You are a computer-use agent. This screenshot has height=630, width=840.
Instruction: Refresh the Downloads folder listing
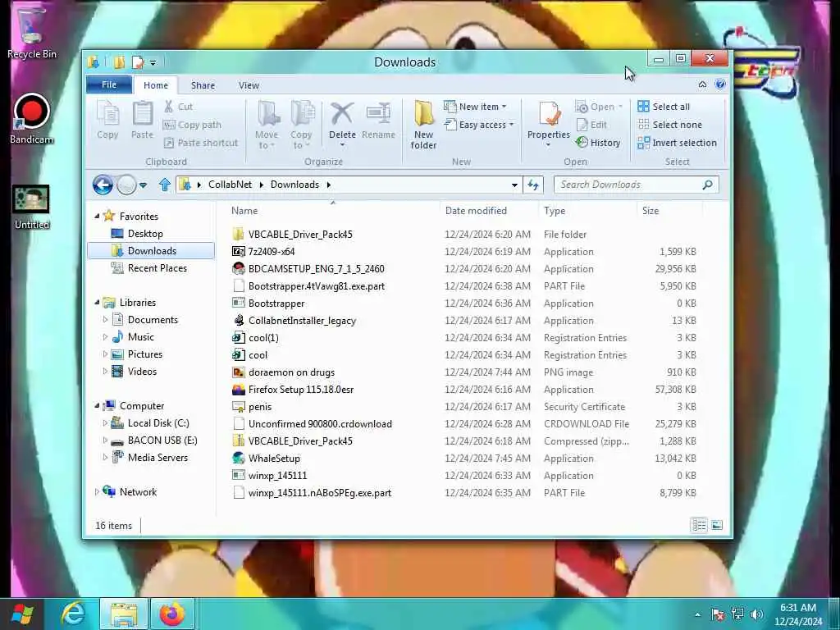[x=532, y=185]
